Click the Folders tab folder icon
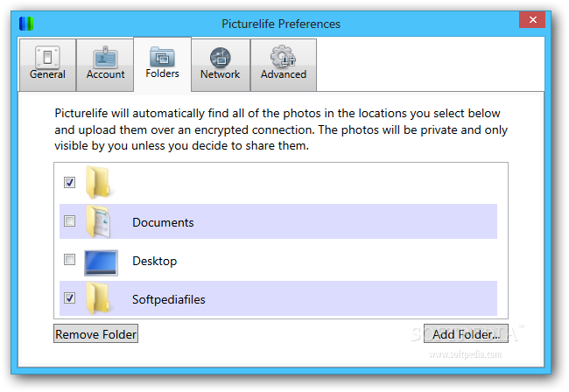569x392 pixels. click(162, 57)
